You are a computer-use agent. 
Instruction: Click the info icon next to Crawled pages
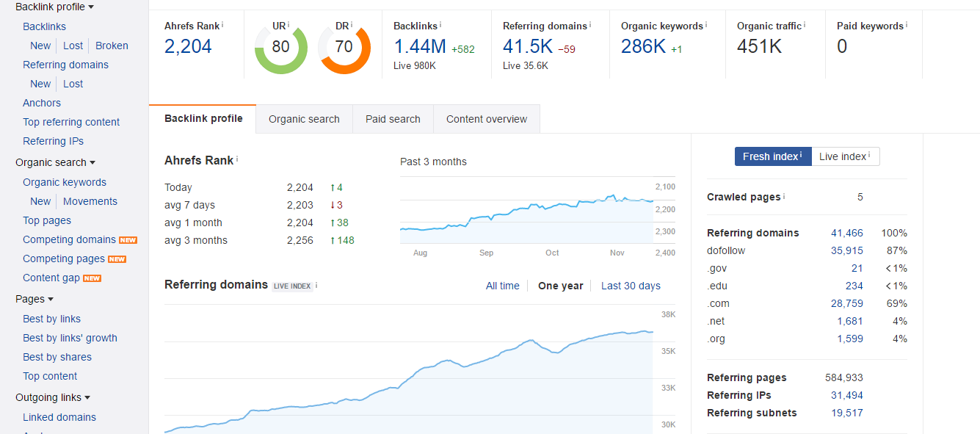(x=784, y=196)
